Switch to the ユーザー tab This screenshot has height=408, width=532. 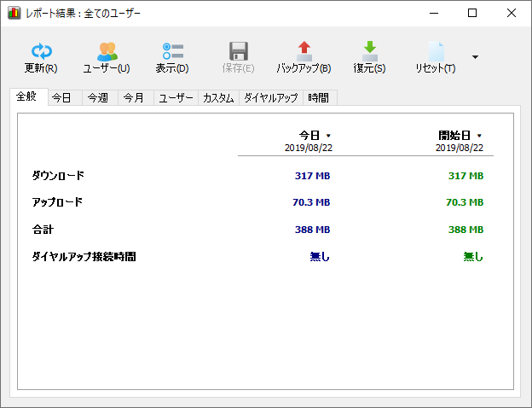[x=176, y=98]
